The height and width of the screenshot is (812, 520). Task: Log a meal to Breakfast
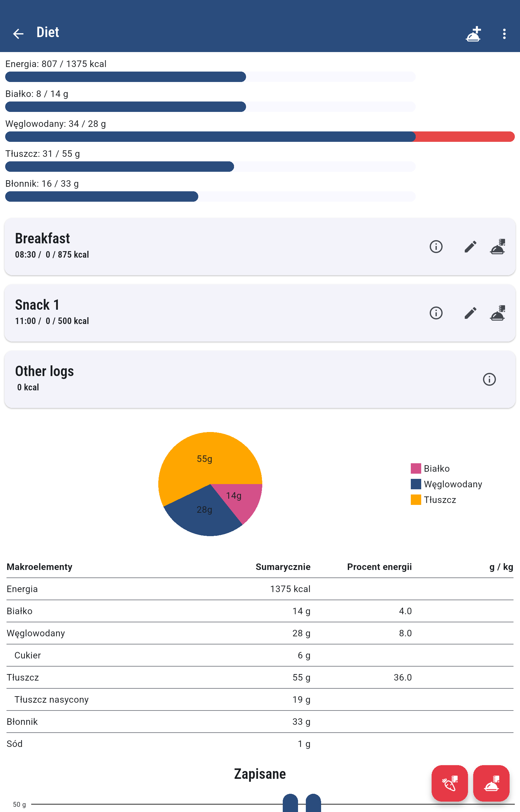click(497, 247)
